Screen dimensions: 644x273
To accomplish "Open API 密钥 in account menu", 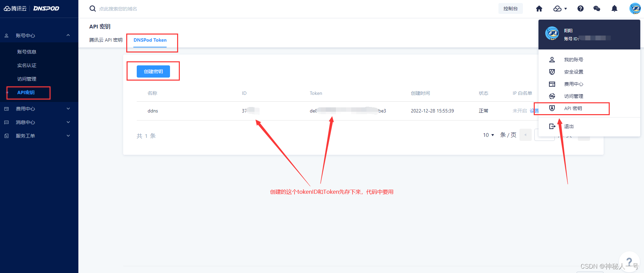I will pos(573,108).
